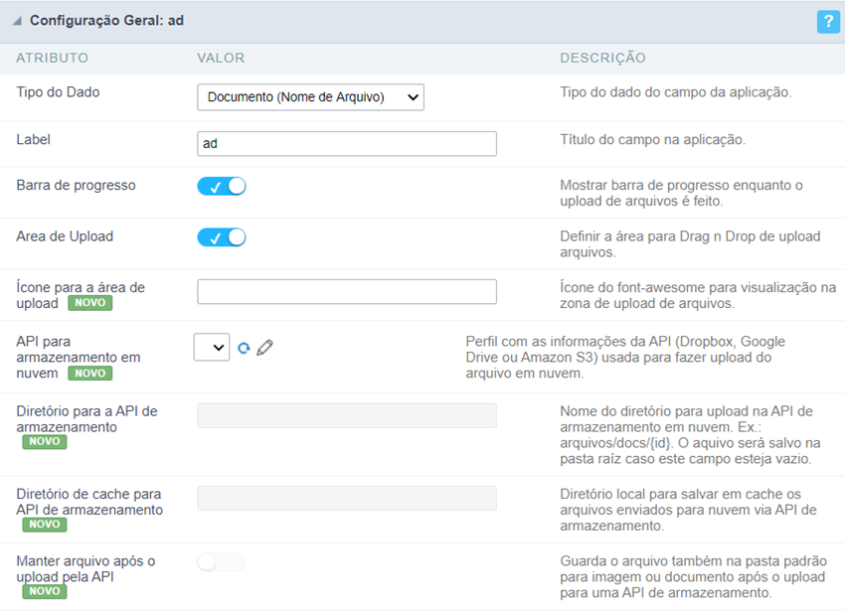The height and width of the screenshot is (616, 845).
Task: Click NOVO badge under Diretório de cache
Action: click(x=45, y=525)
